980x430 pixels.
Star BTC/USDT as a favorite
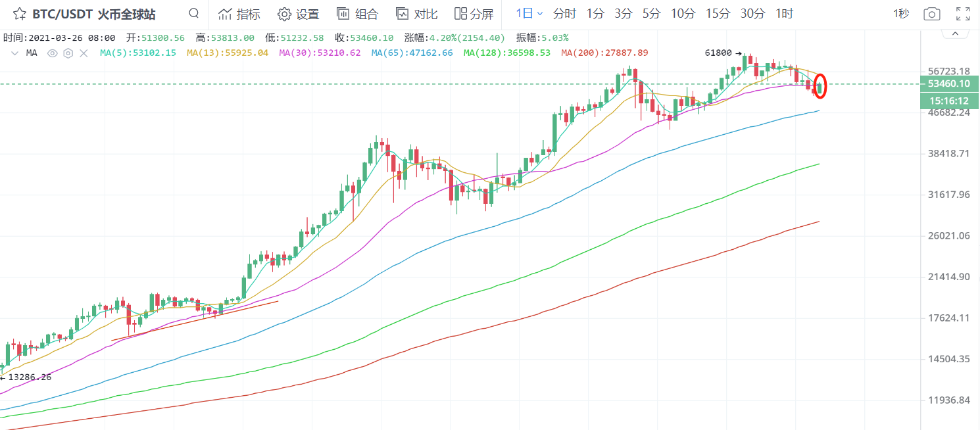tap(20, 14)
